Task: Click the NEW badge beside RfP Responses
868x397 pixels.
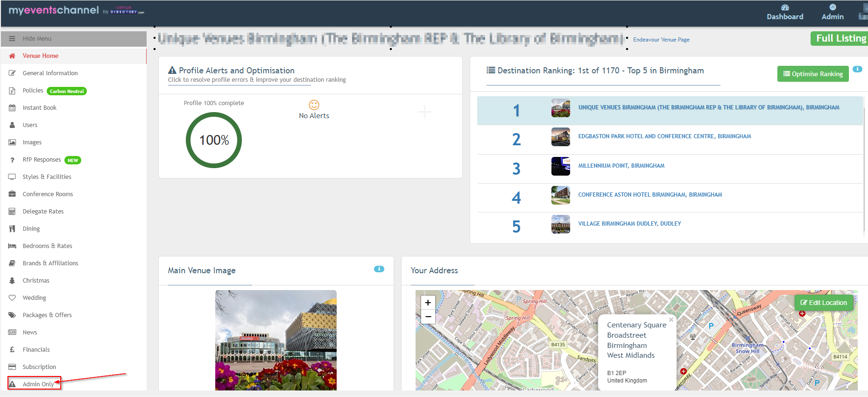Action: click(x=73, y=160)
